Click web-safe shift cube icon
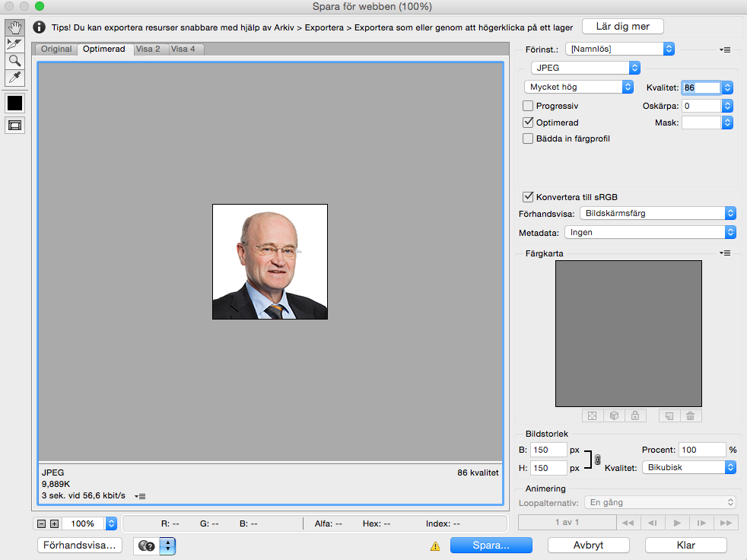Image resolution: width=747 pixels, height=560 pixels. click(614, 415)
